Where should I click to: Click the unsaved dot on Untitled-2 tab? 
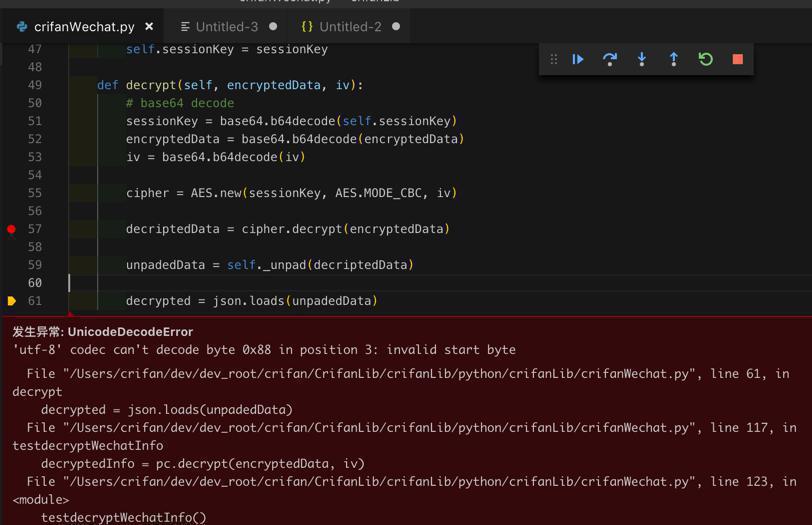396,27
